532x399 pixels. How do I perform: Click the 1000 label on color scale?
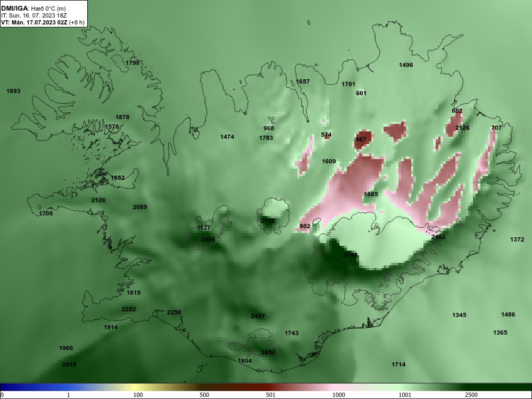pos(338,395)
